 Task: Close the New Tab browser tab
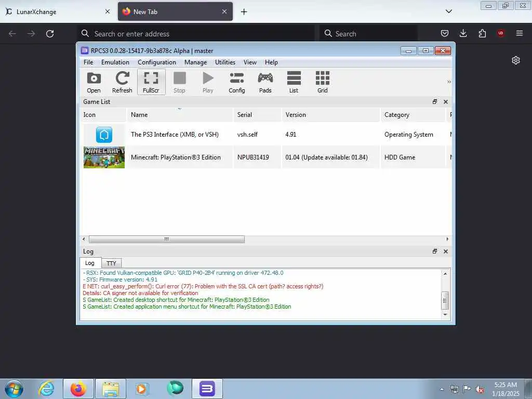[224, 11]
